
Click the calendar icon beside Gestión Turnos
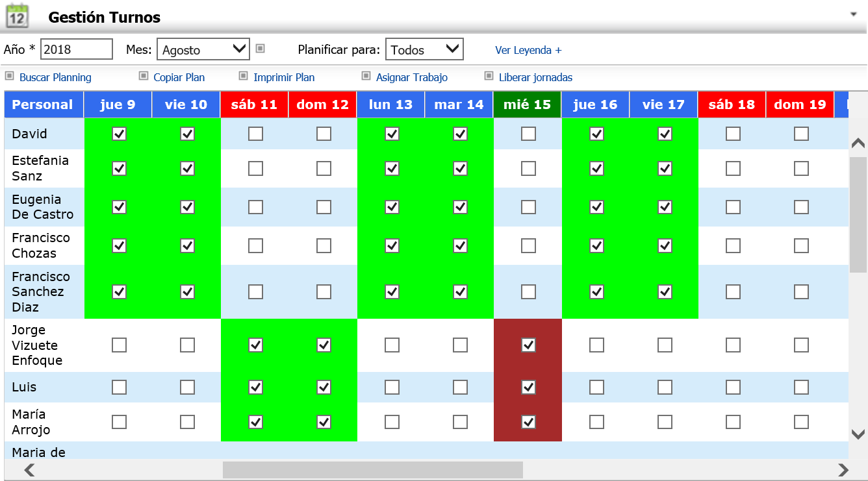coord(16,16)
